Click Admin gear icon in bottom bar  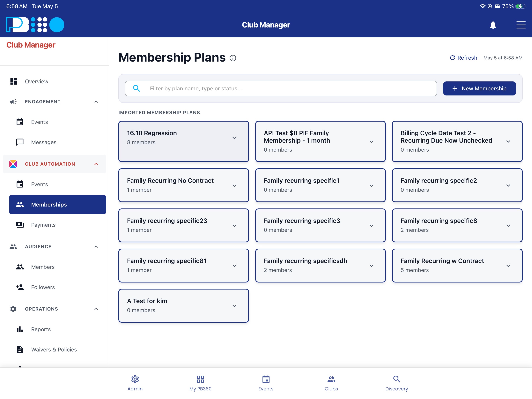pos(135,379)
